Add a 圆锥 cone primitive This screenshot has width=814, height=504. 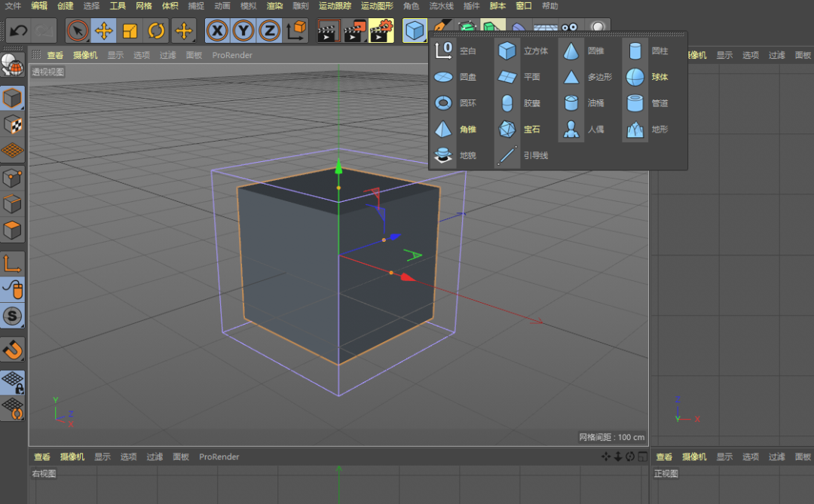click(x=583, y=51)
